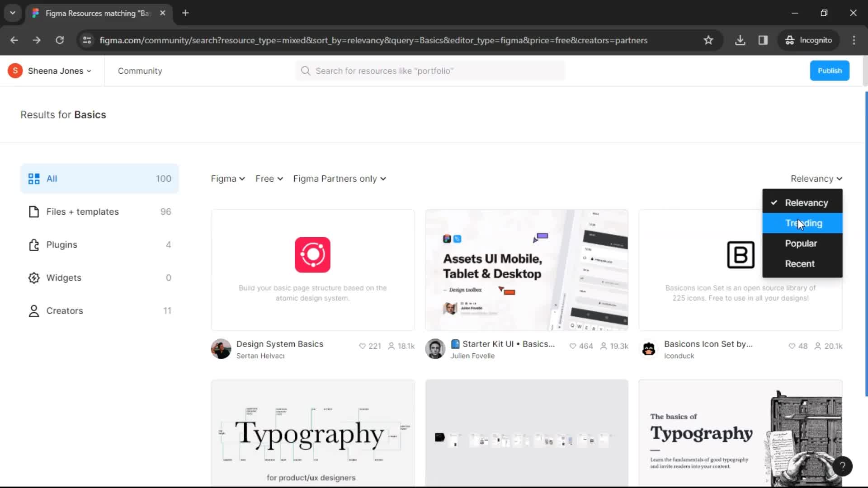
Task: Toggle the Relevancy sort dropdown
Action: coord(816,179)
